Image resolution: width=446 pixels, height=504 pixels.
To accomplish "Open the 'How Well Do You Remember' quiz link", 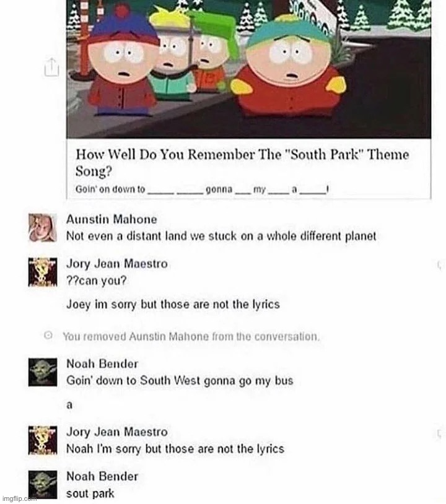I will click(x=242, y=162).
